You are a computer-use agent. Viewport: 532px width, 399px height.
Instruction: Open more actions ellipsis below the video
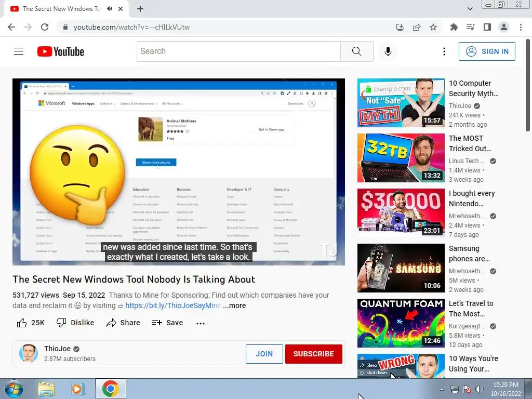(x=201, y=323)
